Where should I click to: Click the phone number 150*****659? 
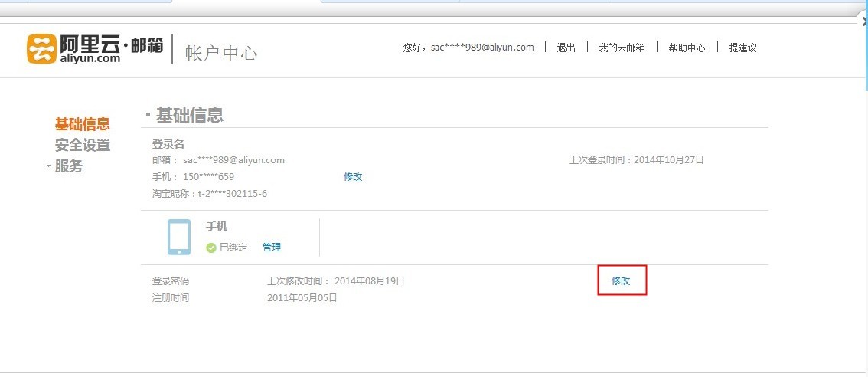(208, 177)
